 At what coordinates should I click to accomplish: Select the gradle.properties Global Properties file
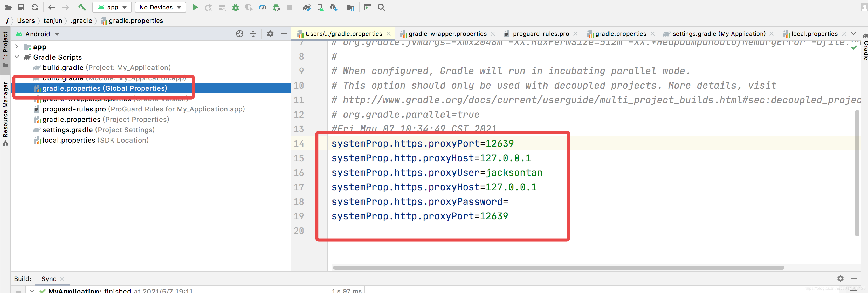(x=105, y=88)
